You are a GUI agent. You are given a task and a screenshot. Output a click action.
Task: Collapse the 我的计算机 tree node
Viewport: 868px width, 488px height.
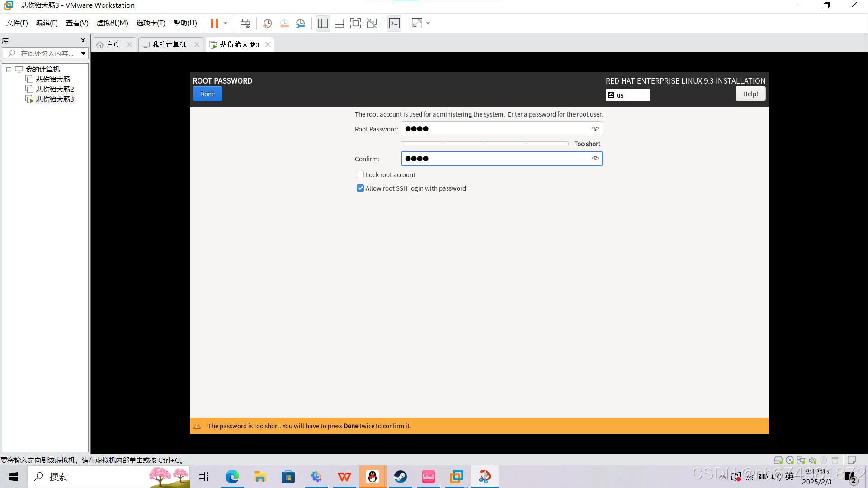click(x=8, y=69)
